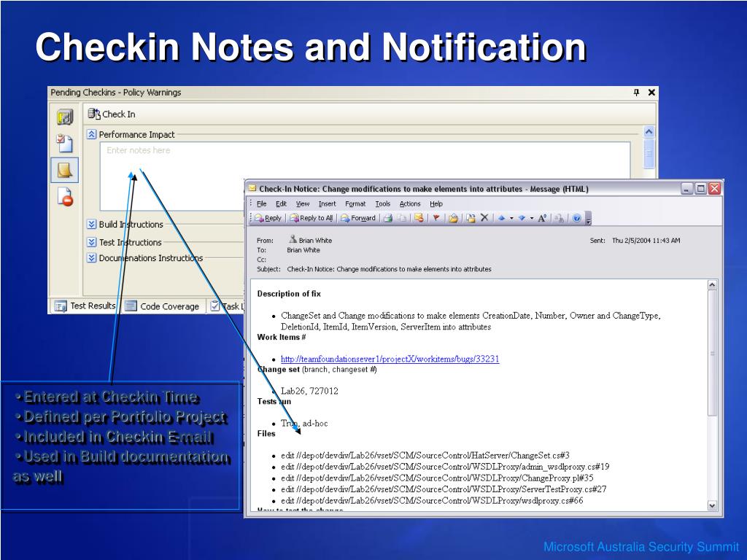The image size is (747, 560).
Task: Click the Font Size 'A' icon
Action: coord(542,218)
